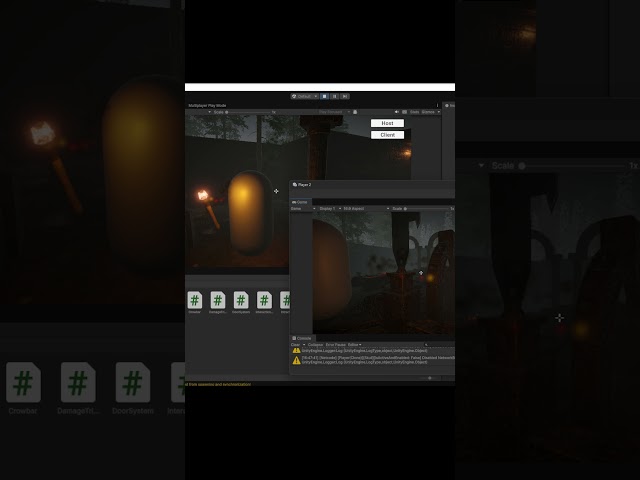Screen dimensions: 640x480
Task: Toggle the Stats overlay
Action: pos(414,112)
